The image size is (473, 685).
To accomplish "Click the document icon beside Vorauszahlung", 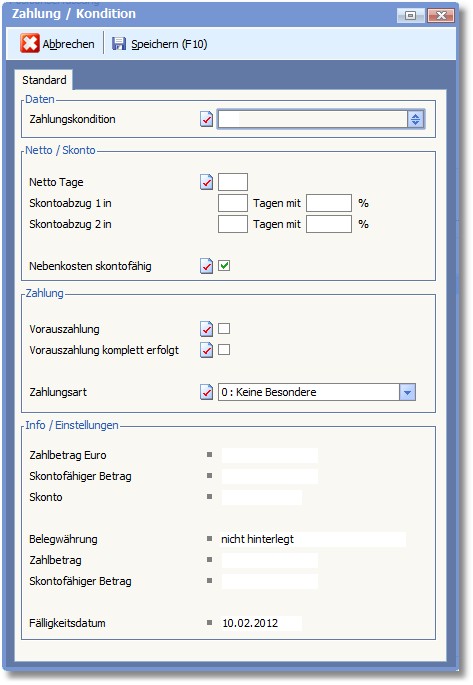I will 207,329.
